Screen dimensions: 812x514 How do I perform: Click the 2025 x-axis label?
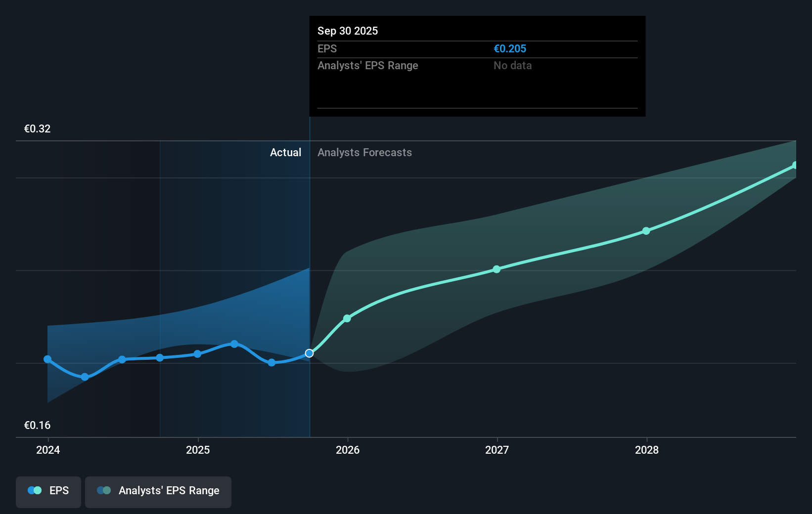pos(198,450)
